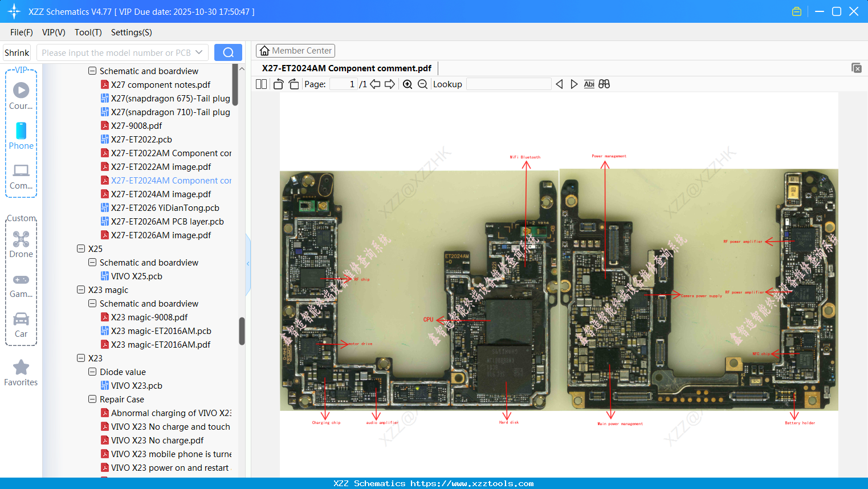Select the zoom in magnifier tool
Screen dimensions: 868x489
(x=407, y=84)
